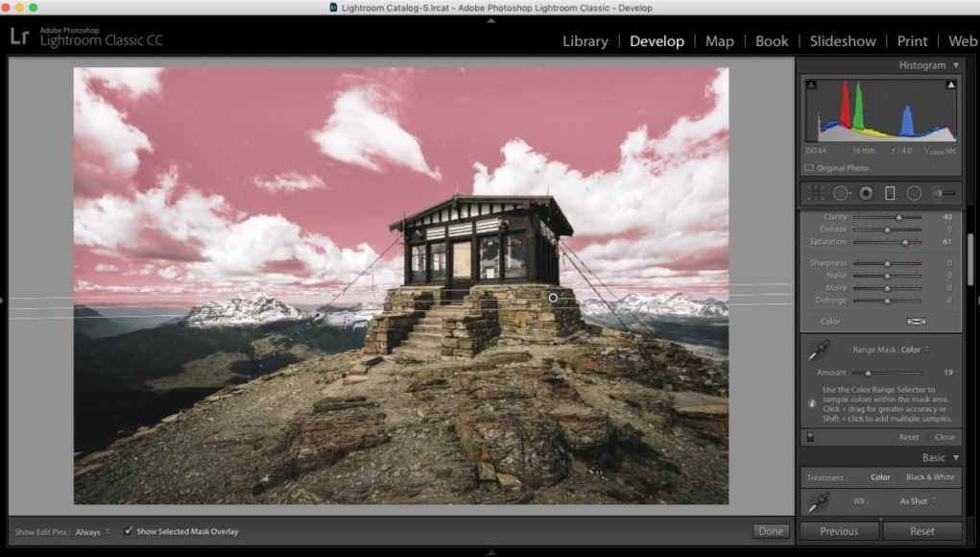Switch to the Slideshow module
980x557 pixels.
pyautogui.click(x=843, y=41)
